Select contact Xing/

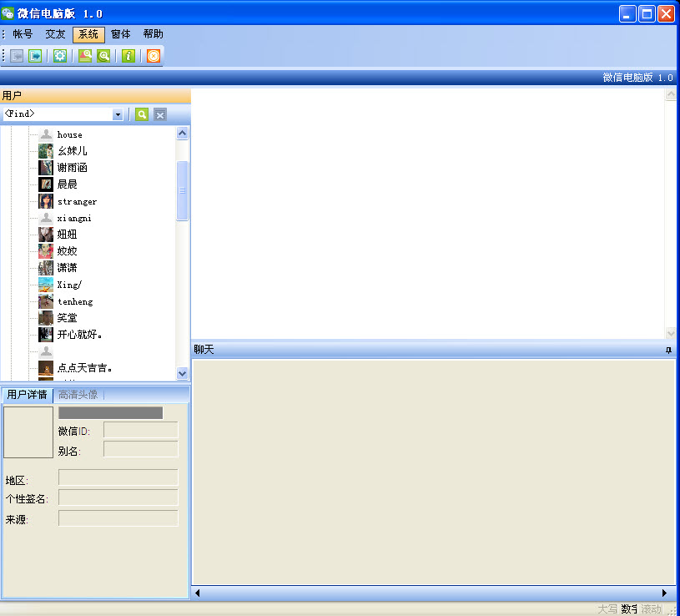[x=69, y=285]
